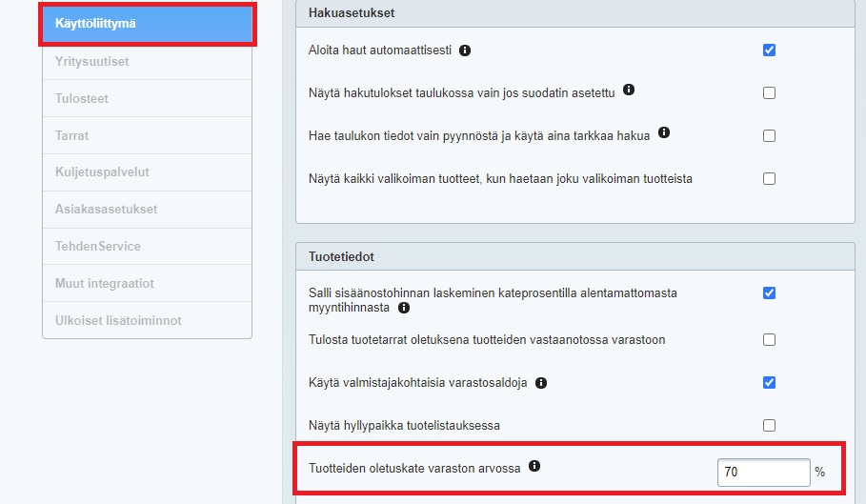Open Ulkoiset lisätoiminnot section

click(x=147, y=320)
